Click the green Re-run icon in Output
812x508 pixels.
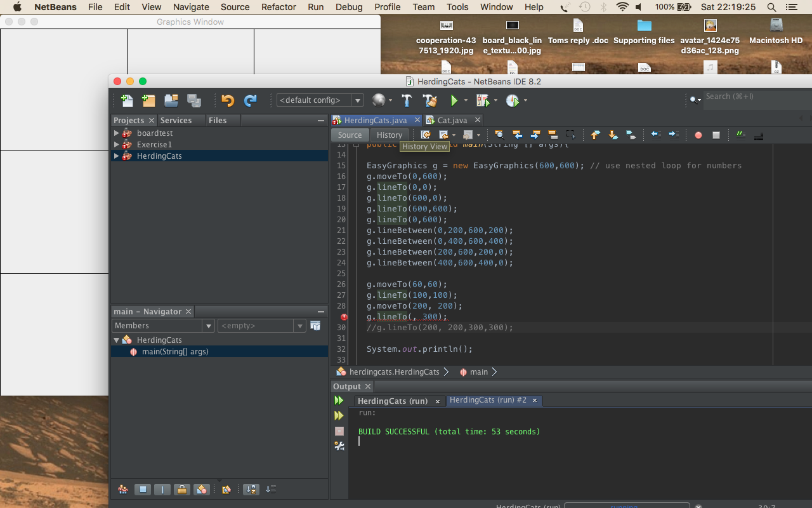click(x=339, y=401)
